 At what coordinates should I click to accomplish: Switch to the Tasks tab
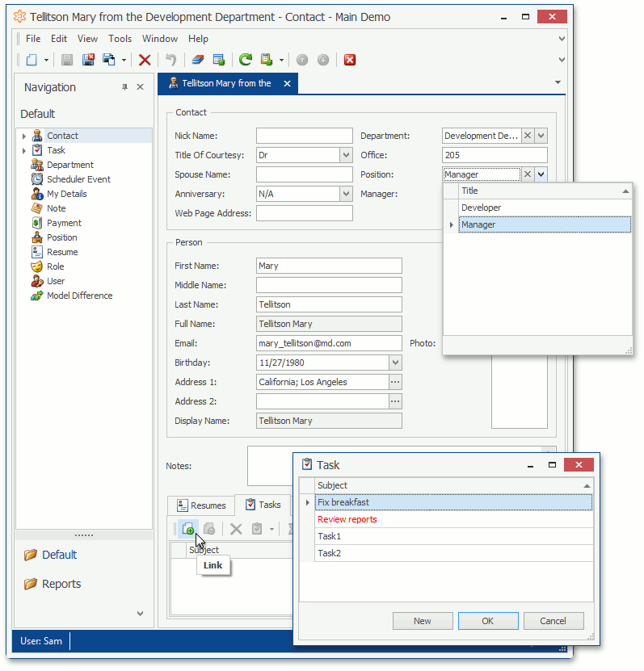[x=263, y=505]
